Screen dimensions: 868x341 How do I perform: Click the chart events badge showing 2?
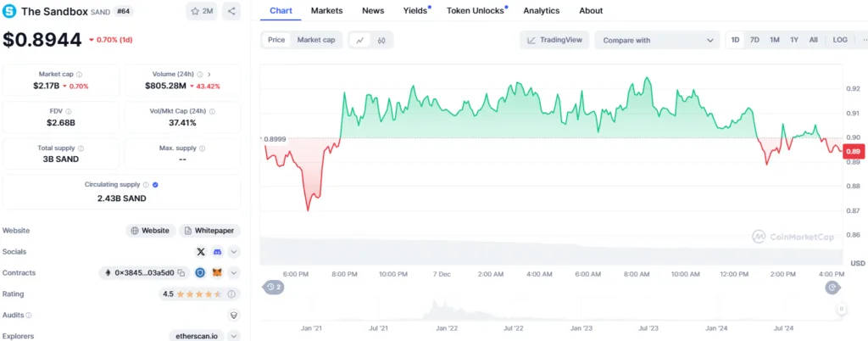pyautogui.click(x=274, y=287)
